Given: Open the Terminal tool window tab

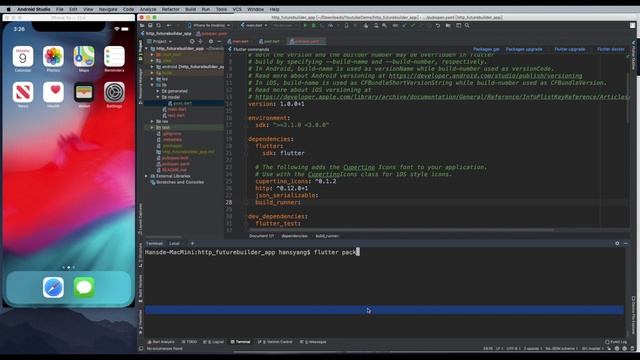Looking at the screenshot, I should [x=240, y=342].
